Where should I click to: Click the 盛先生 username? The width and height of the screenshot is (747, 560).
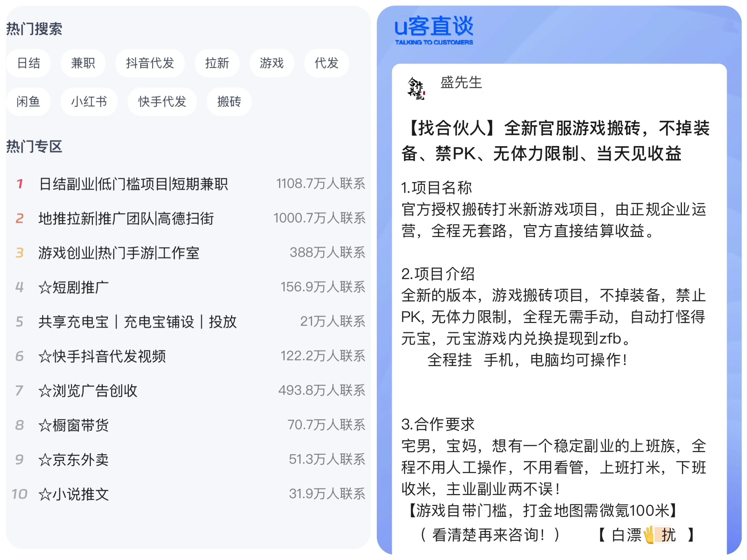coord(461,82)
